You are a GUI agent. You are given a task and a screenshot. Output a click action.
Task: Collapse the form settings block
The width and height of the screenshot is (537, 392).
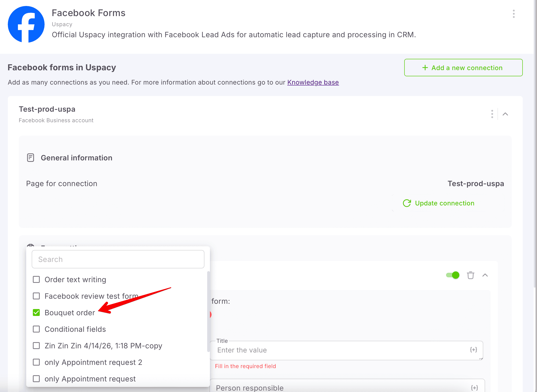[x=485, y=275]
